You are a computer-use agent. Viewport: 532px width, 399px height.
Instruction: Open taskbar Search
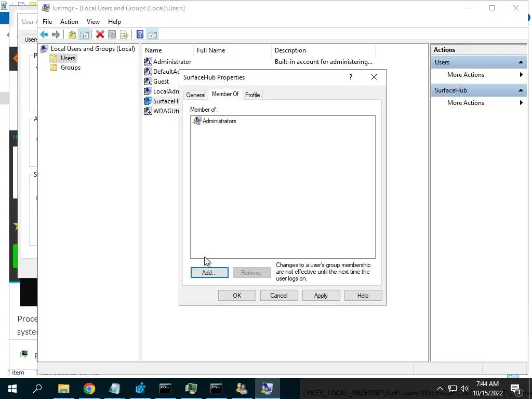coord(37,389)
